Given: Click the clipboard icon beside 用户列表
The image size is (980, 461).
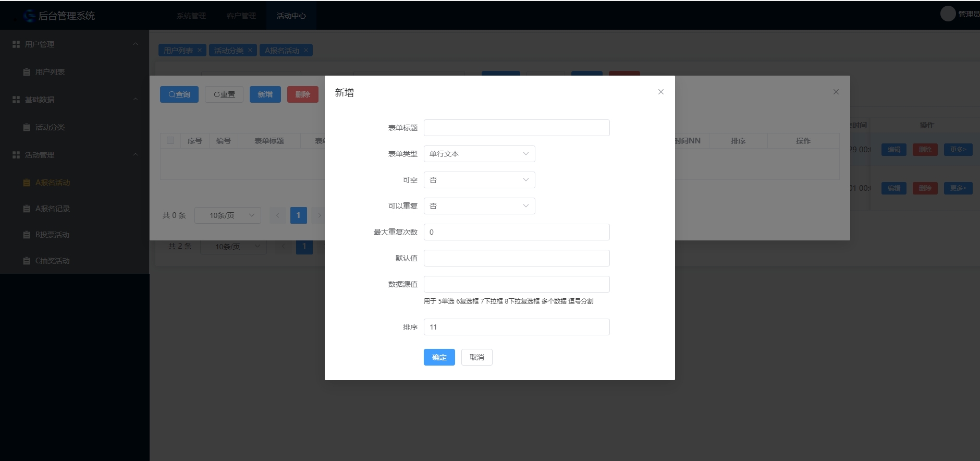Looking at the screenshot, I should pyautogui.click(x=27, y=72).
